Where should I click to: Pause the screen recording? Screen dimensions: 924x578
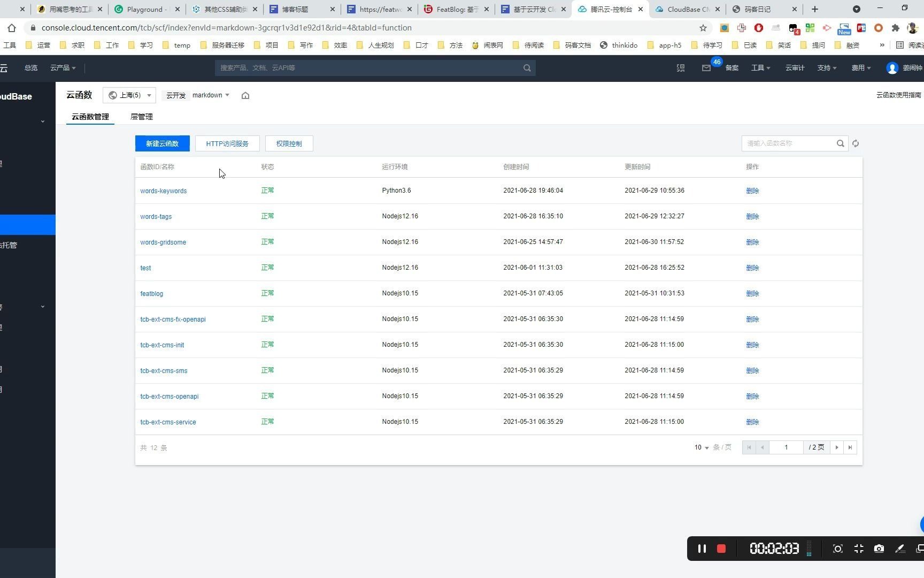(x=702, y=549)
